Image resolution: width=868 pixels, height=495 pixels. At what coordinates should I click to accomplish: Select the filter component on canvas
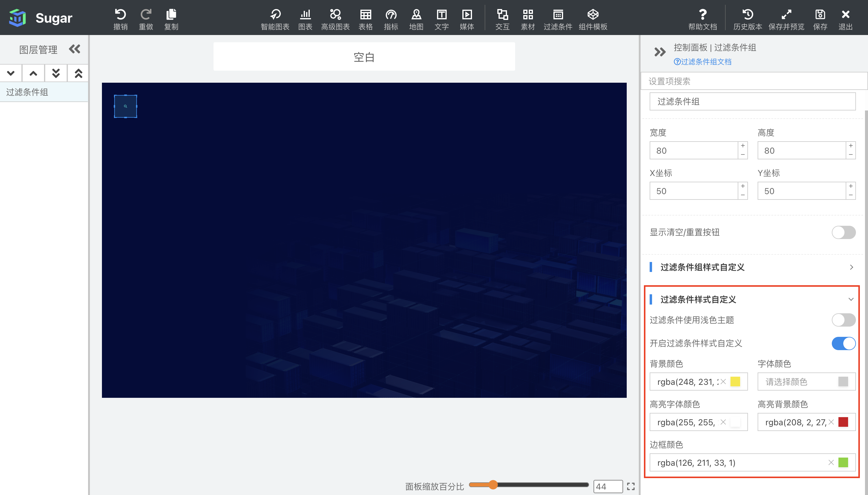coord(125,107)
